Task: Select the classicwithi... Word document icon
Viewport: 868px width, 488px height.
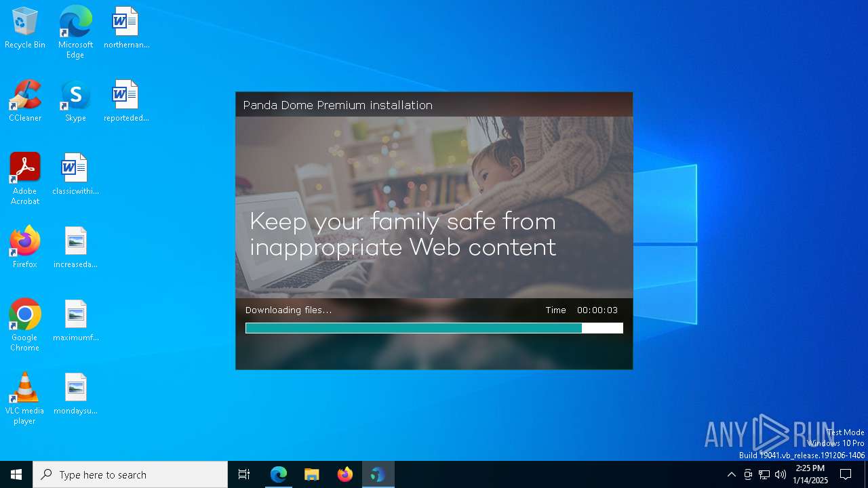Action: pos(75,175)
